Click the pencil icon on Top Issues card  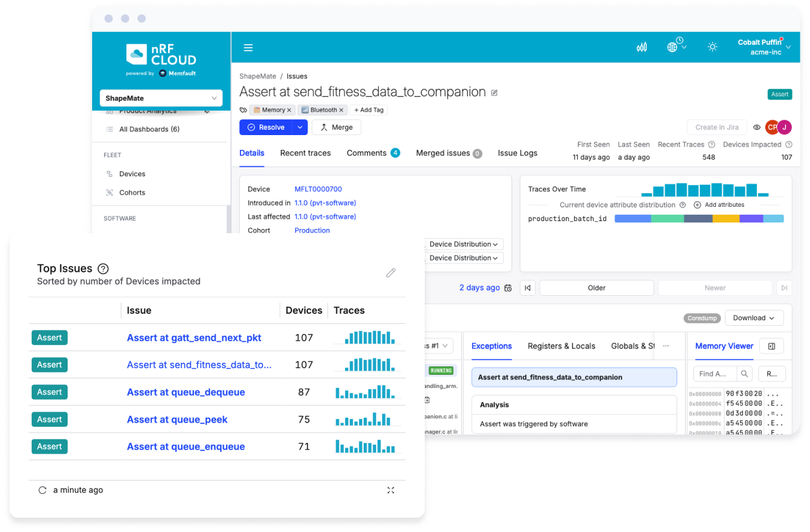(x=391, y=273)
